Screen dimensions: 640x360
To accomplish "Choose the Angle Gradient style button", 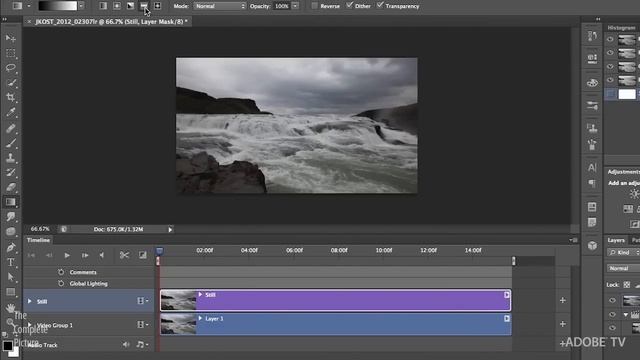I will (x=130, y=6).
